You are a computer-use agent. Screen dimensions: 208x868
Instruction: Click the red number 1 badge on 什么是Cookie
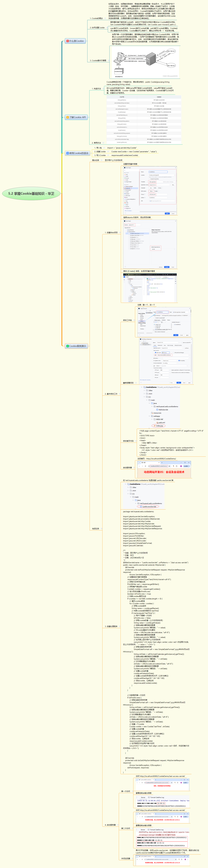pos(68,41)
